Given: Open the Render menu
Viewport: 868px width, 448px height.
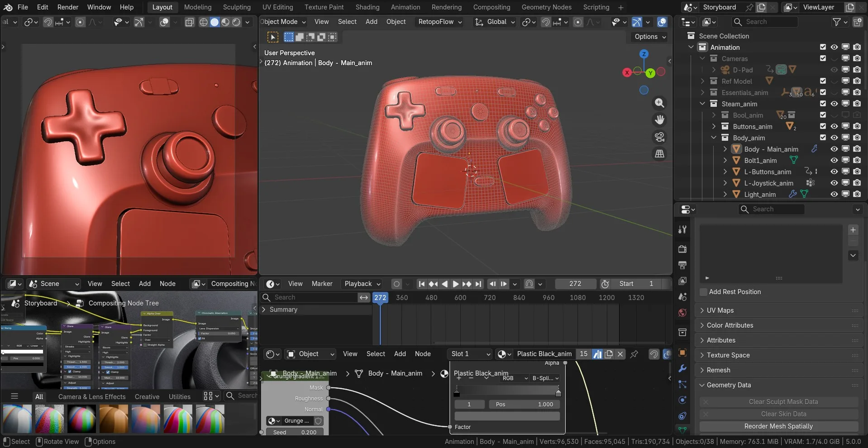Looking at the screenshot, I should [x=68, y=7].
